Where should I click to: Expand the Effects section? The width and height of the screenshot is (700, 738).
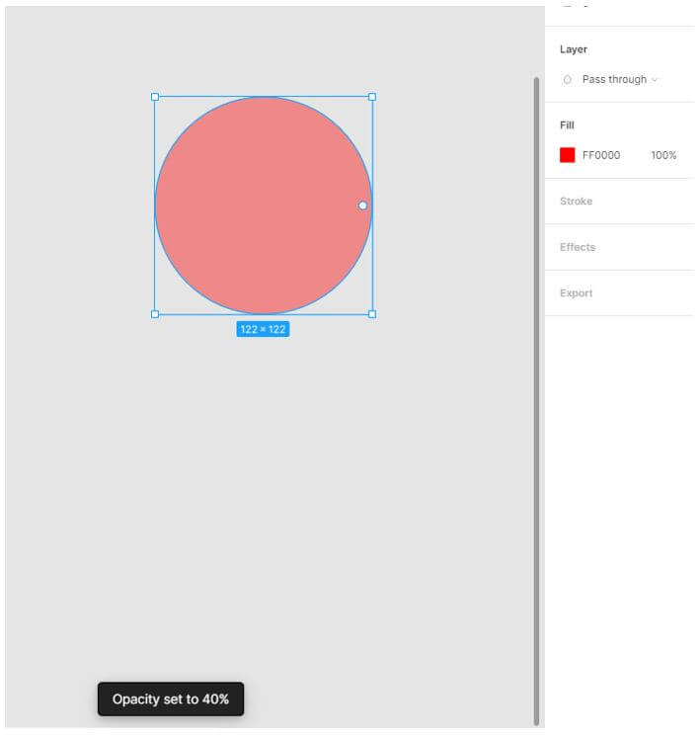tap(578, 247)
